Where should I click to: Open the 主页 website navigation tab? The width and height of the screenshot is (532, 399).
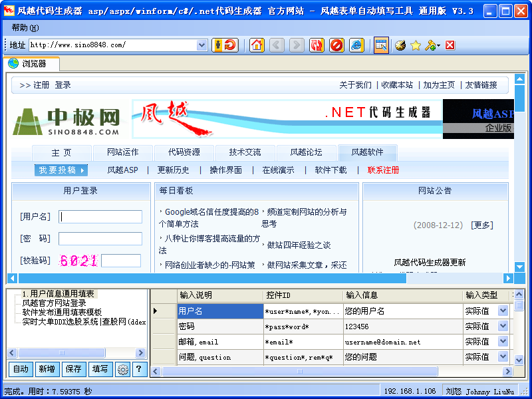(62, 153)
